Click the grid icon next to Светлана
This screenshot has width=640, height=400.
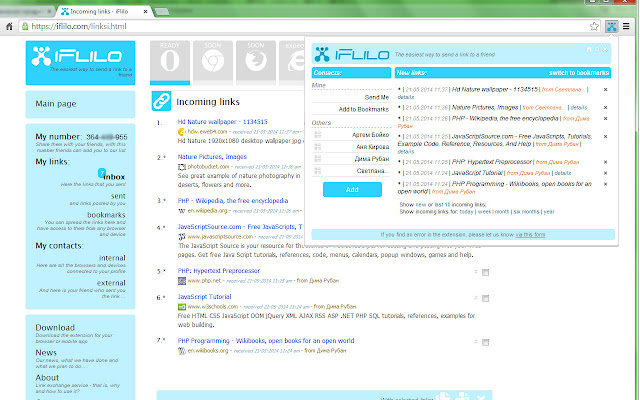pos(318,170)
